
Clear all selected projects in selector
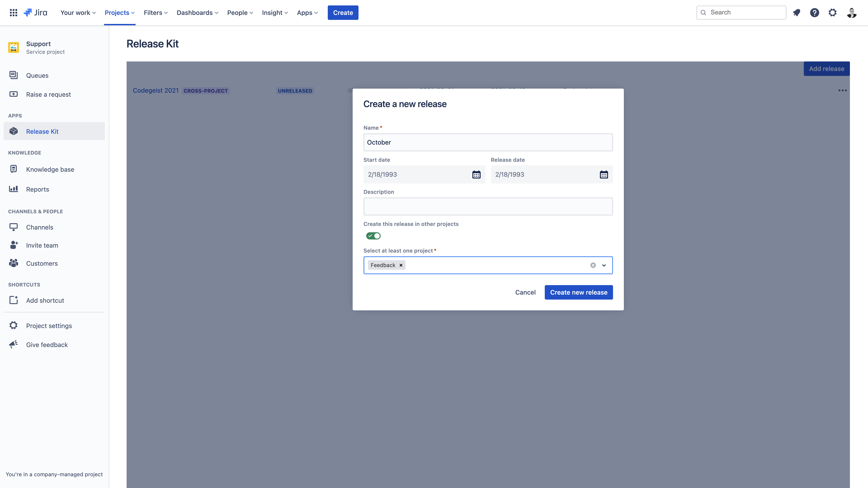pyautogui.click(x=593, y=265)
